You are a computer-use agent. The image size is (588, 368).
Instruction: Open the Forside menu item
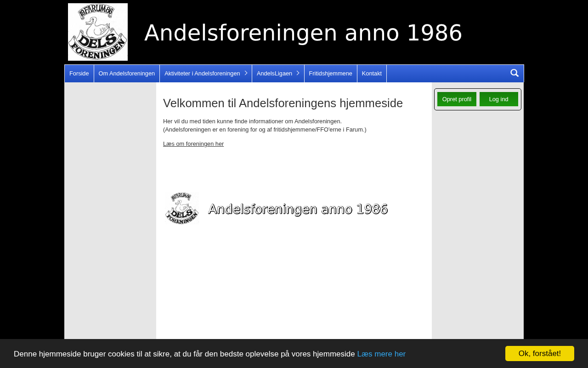pyautogui.click(x=79, y=74)
